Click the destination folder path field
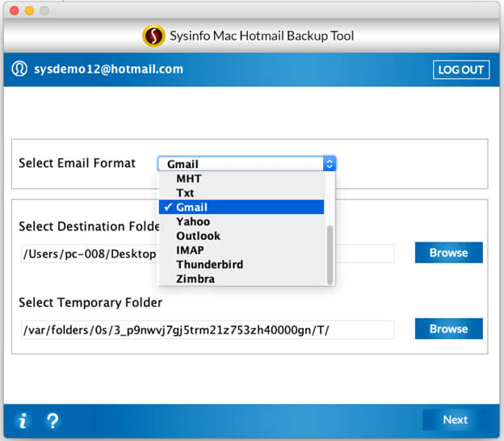This screenshot has height=441, width=504. coord(208,254)
